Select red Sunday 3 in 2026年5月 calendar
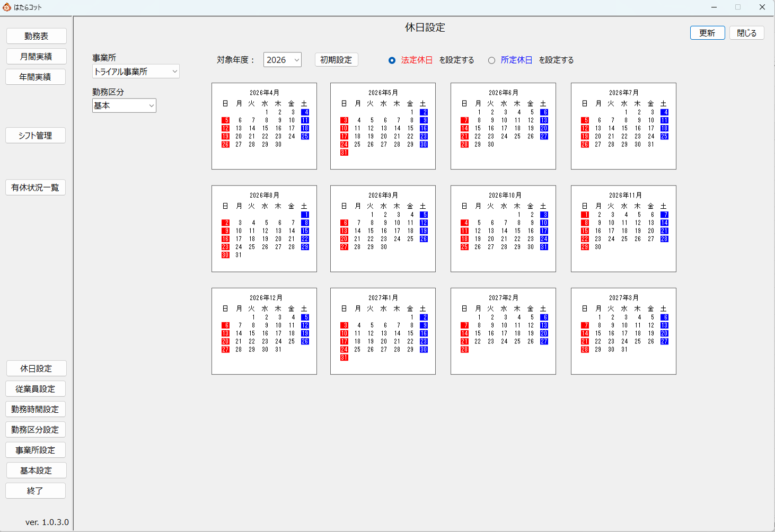Viewport: 775px width, 532px height. pos(345,120)
